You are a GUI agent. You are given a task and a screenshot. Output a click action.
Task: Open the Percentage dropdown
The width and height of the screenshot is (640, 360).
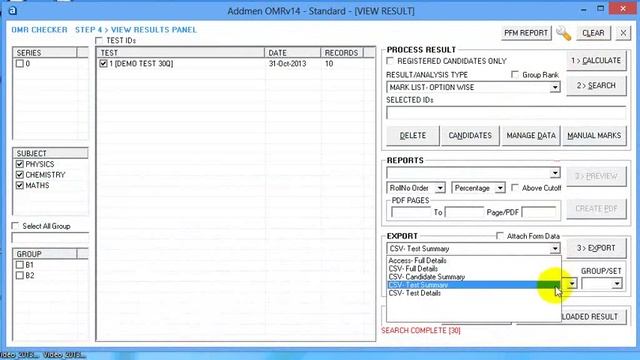(500, 188)
